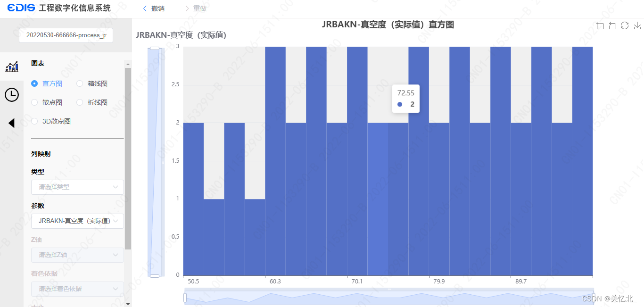Select the 直方图 radio option

point(34,83)
